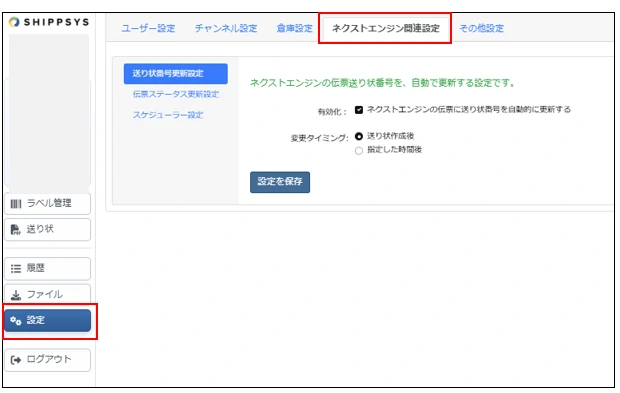The image size is (620, 393).
Task: Switch to the 倉庫設定 tab
Action: coord(295,28)
